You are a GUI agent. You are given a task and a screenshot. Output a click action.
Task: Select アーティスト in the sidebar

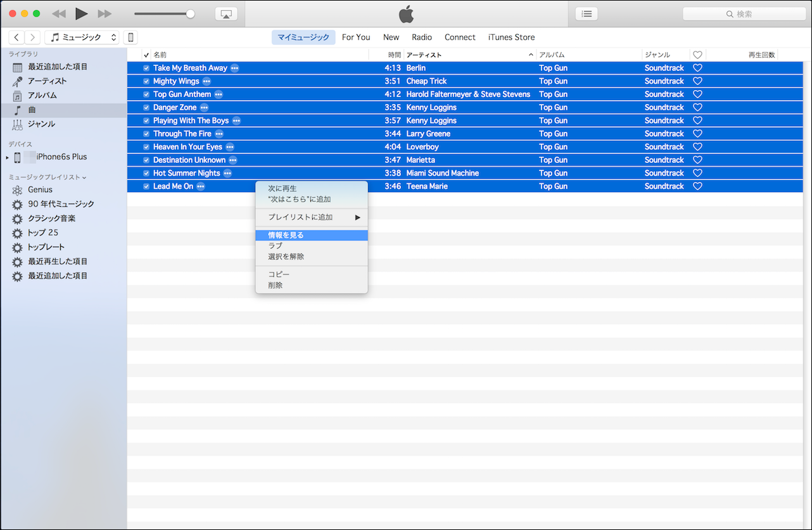coord(47,81)
